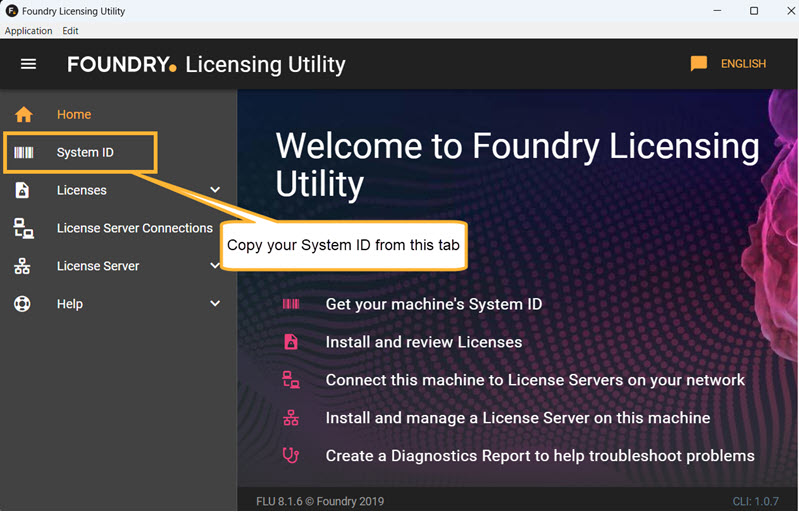Click the orange chat bubble language icon

coord(699,64)
